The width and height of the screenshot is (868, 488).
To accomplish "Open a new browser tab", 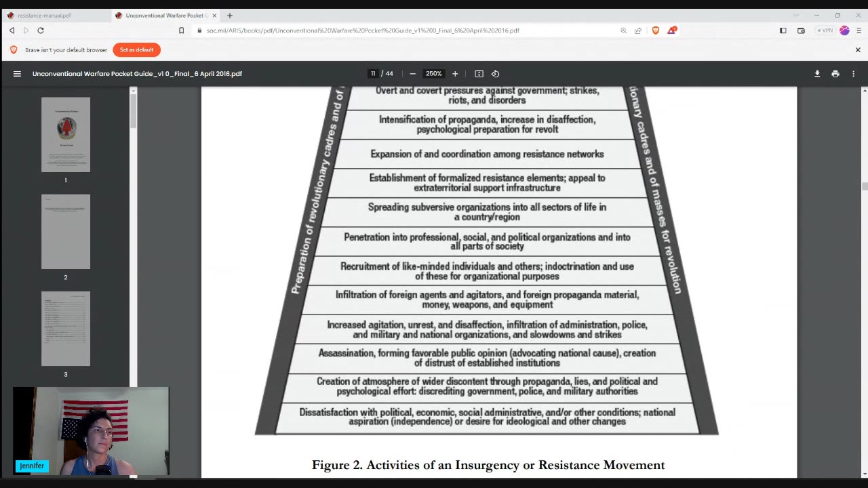I will click(230, 15).
